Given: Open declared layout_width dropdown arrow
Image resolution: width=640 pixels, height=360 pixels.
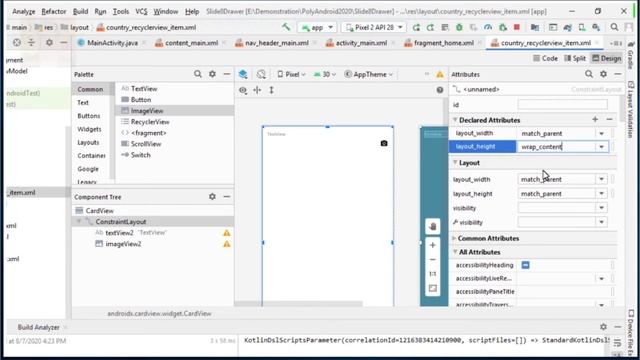Looking at the screenshot, I should tap(601, 133).
